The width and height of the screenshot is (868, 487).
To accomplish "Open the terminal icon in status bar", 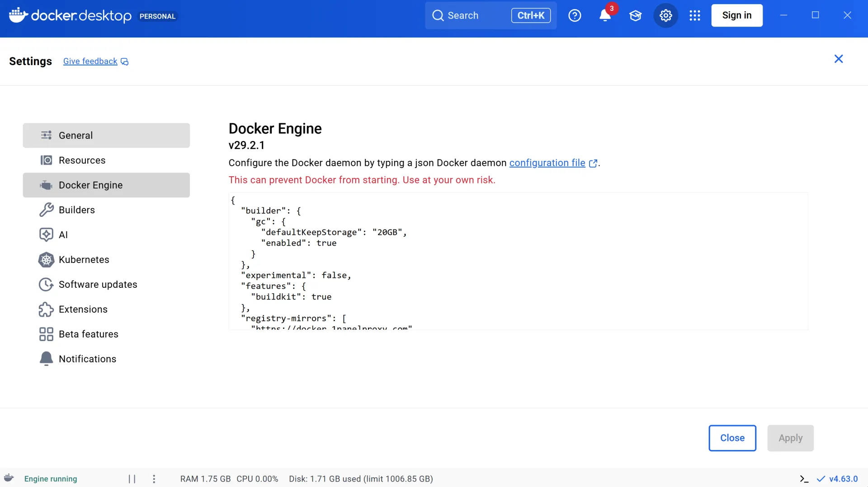I will click(x=804, y=479).
